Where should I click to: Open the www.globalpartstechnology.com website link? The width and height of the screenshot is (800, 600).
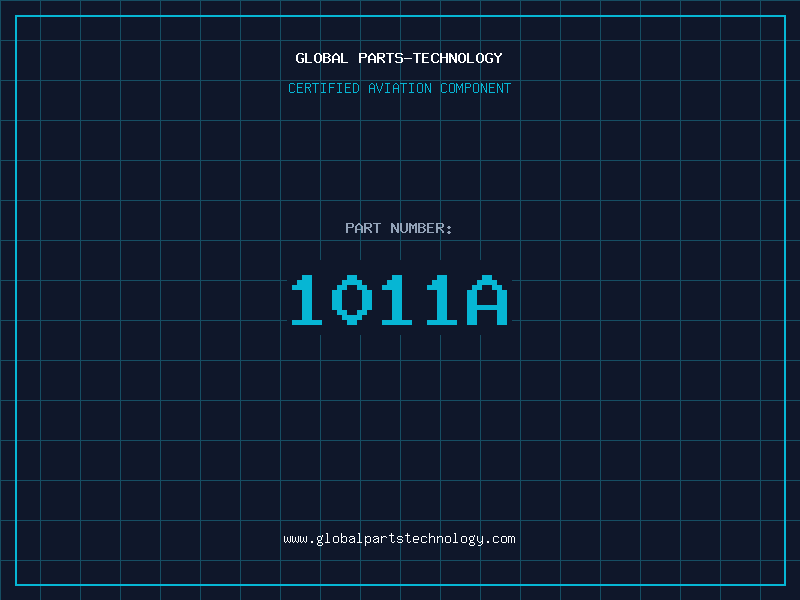pyautogui.click(x=399, y=538)
